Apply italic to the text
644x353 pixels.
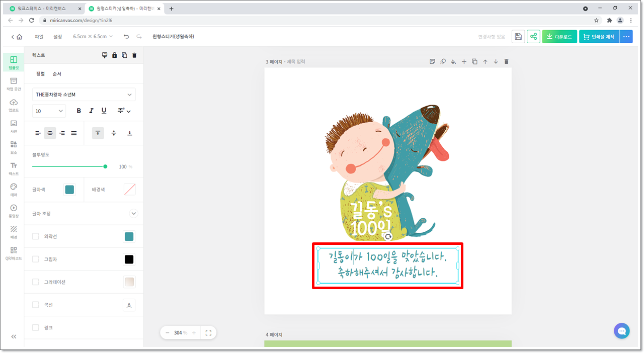91,111
